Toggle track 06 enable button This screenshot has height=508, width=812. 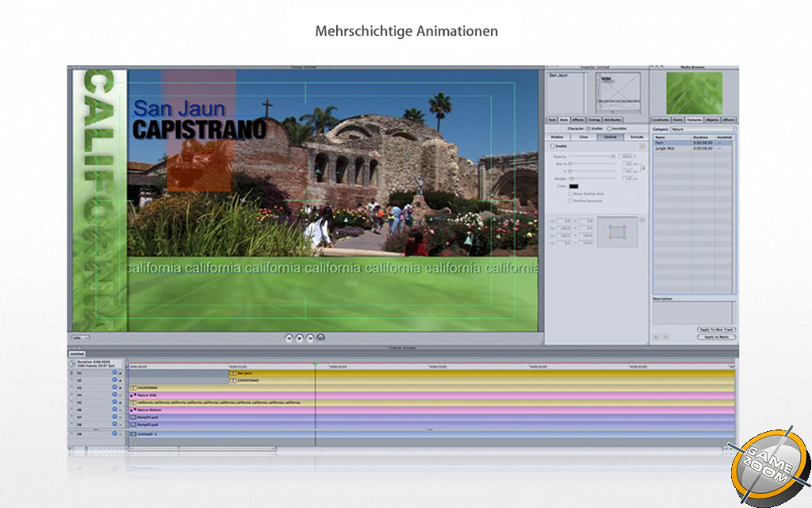[x=114, y=409]
